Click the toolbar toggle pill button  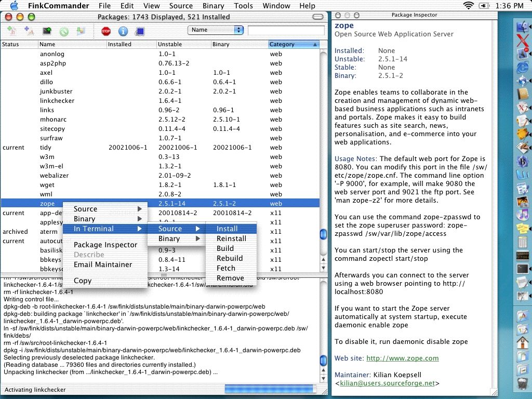tap(317, 17)
